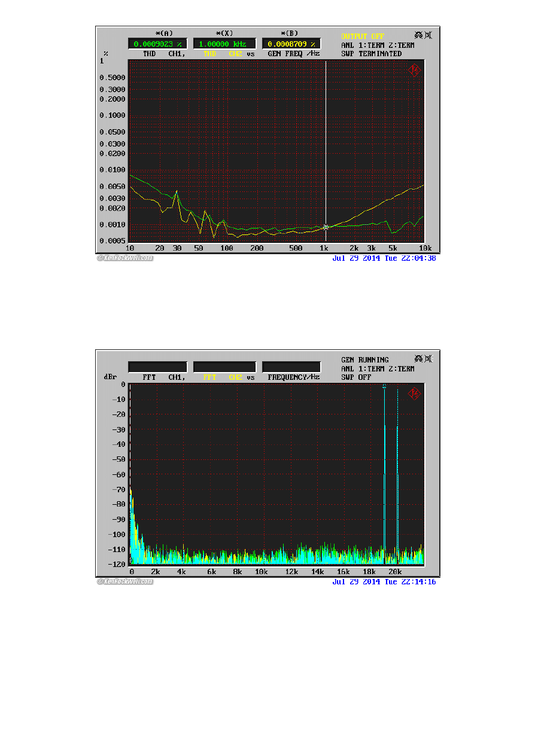Click the muted speaker icon in FFT graph
Image resolution: width=535 pixels, height=756 pixels.
pyautogui.click(x=428, y=359)
